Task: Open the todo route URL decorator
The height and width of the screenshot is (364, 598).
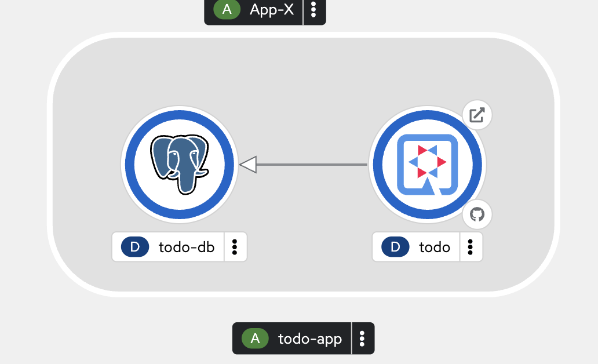Action: [477, 115]
